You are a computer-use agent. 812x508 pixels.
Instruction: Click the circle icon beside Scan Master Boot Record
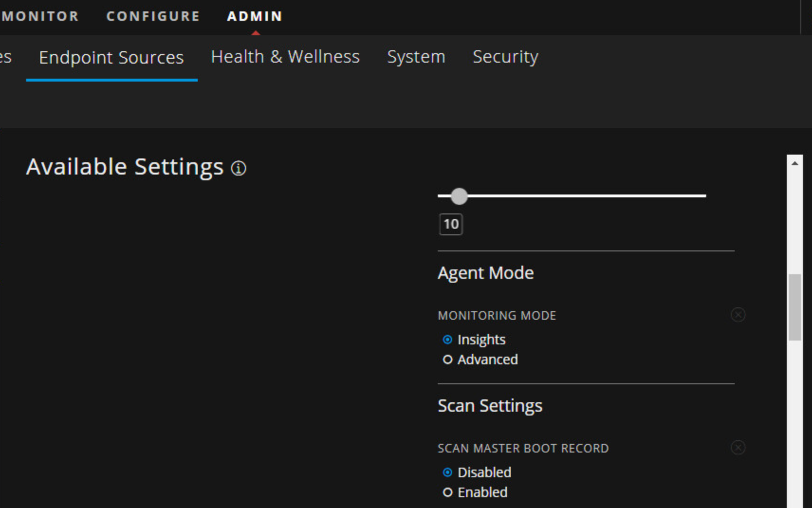pyautogui.click(x=738, y=447)
